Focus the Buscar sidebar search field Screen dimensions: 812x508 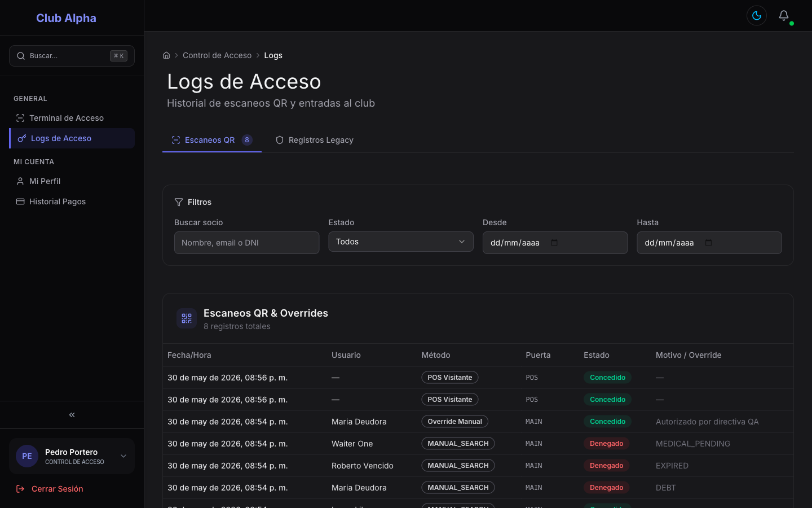coord(72,56)
